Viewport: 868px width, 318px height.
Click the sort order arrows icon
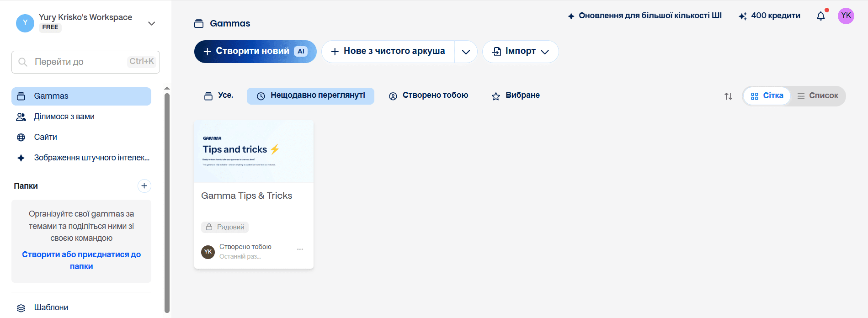click(728, 96)
